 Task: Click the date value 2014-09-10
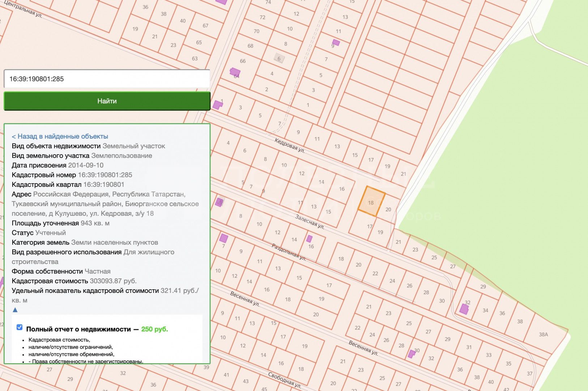click(x=86, y=165)
